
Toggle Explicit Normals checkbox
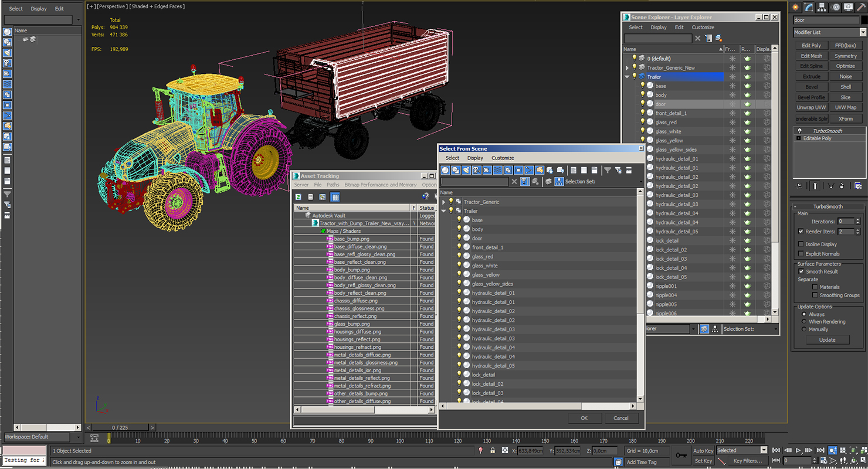[801, 254]
